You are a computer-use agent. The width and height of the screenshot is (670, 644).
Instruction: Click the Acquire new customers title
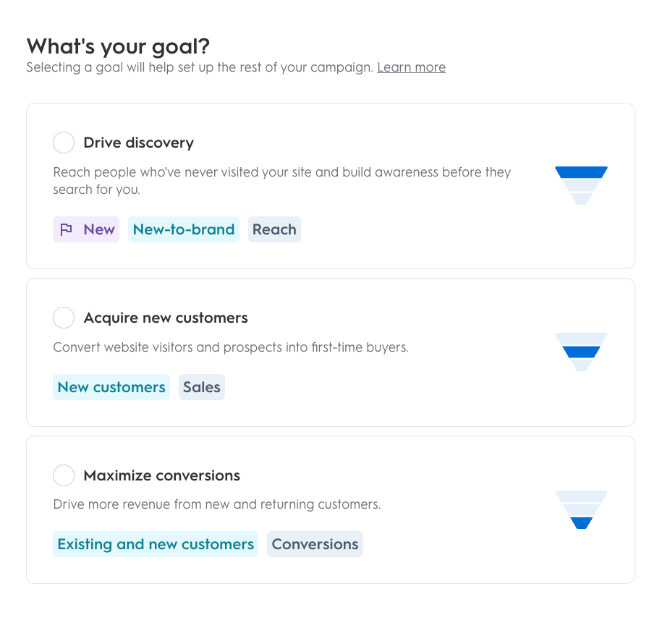[x=166, y=318]
